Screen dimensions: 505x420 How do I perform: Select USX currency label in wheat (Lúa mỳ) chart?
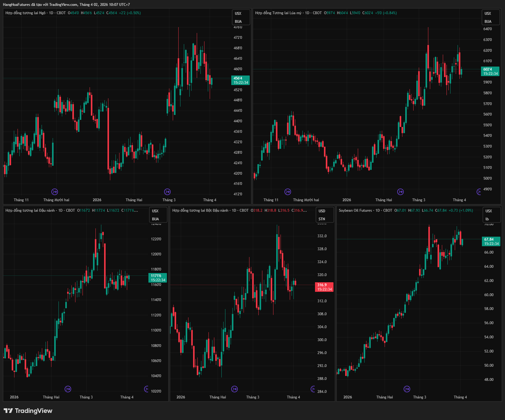point(488,14)
